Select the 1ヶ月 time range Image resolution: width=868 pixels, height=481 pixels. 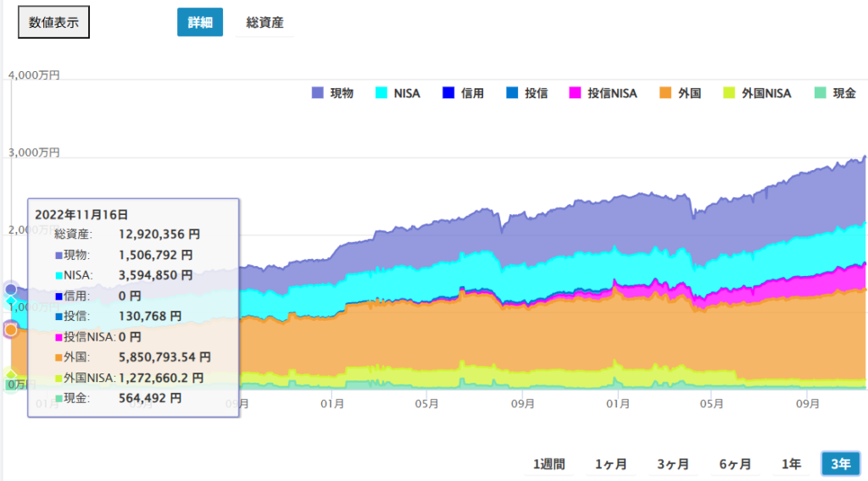[x=610, y=464]
